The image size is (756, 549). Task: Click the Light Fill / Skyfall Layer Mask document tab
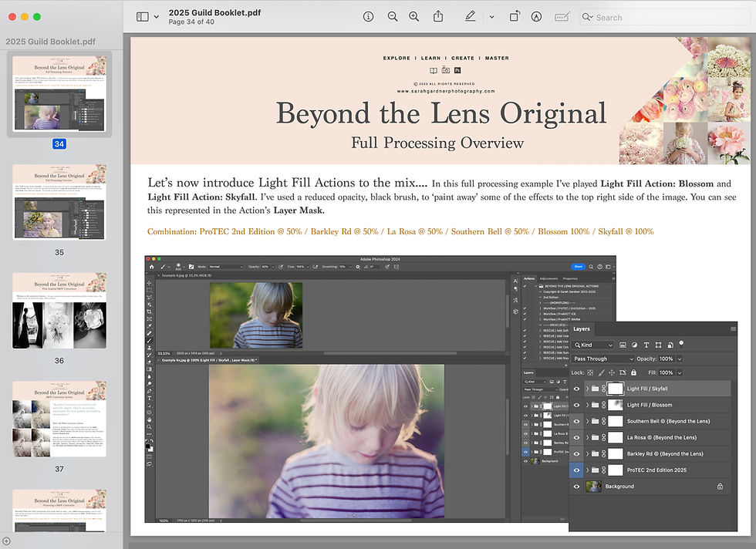(208, 360)
